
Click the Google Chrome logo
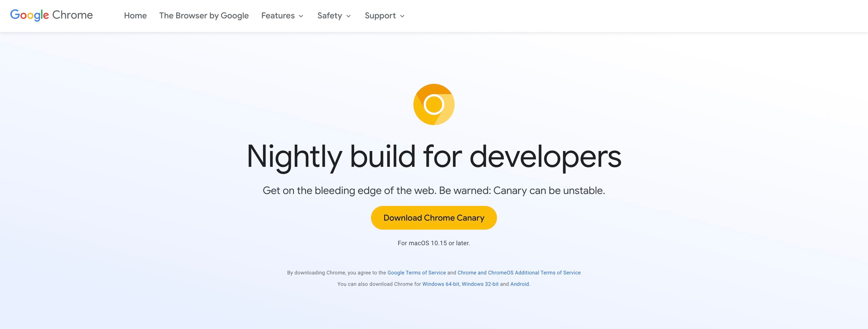coord(51,15)
